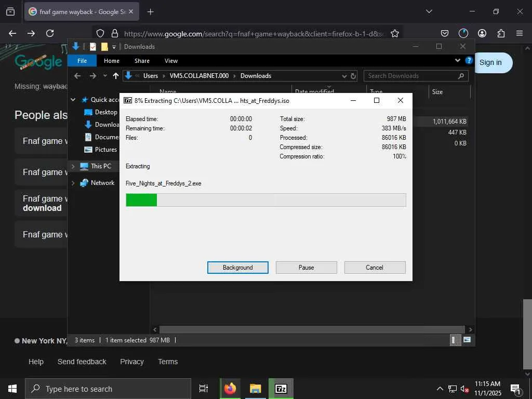Screen dimensions: 532x399
Task: Open Task View on taskbar
Action: tap(204, 389)
